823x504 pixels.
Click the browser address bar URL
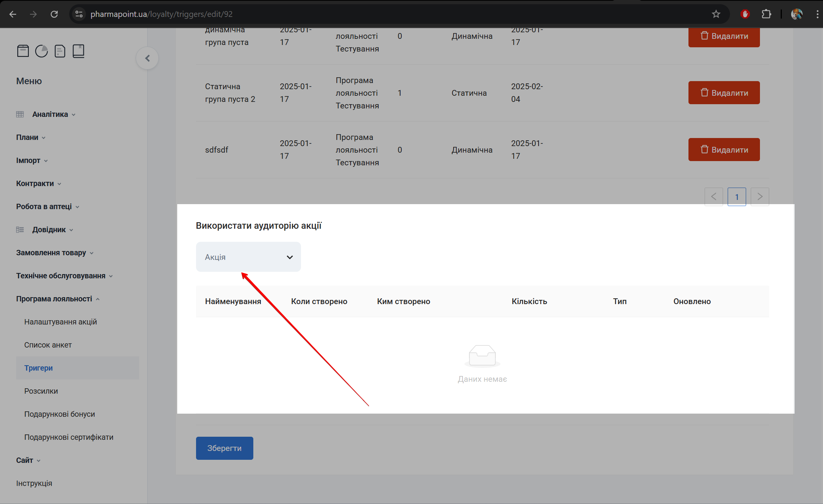[x=161, y=14]
